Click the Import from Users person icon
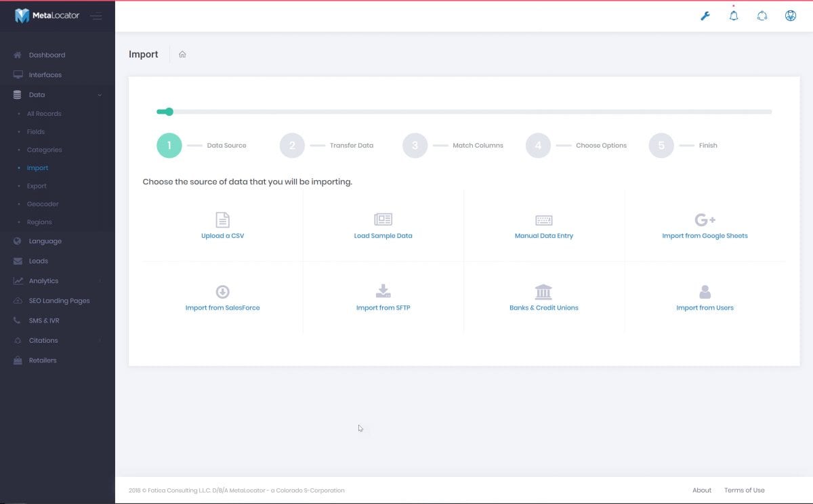This screenshot has width=813, height=504. point(705,291)
